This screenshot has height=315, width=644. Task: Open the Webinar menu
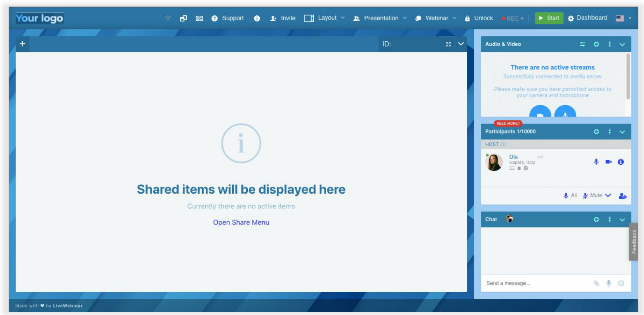(x=435, y=19)
